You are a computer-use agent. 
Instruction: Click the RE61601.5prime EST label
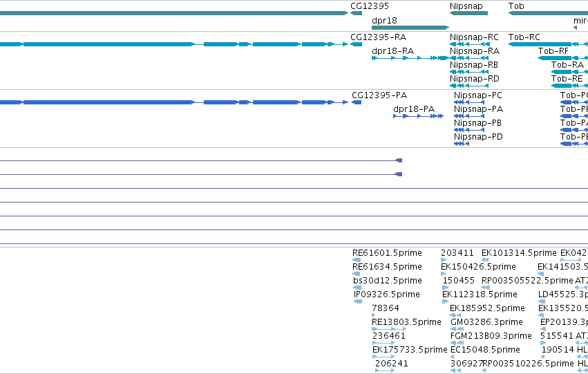pyautogui.click(x=387, y=253)
